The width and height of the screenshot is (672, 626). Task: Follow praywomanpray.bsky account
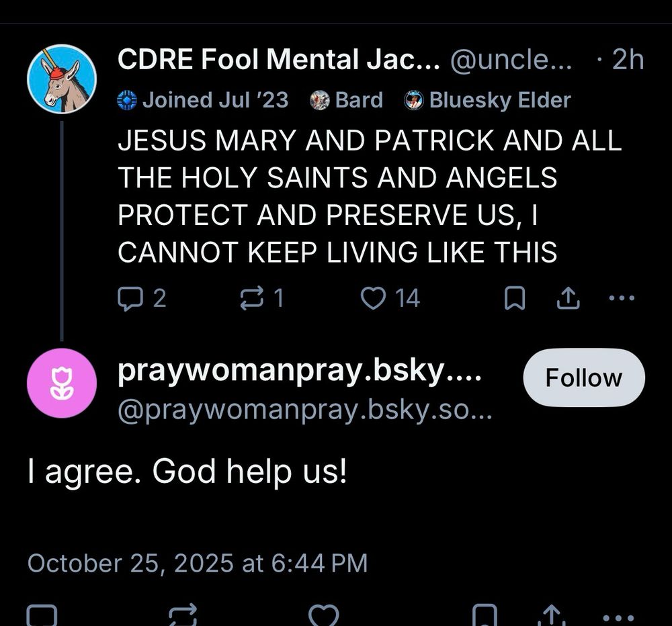pos(583,377)
